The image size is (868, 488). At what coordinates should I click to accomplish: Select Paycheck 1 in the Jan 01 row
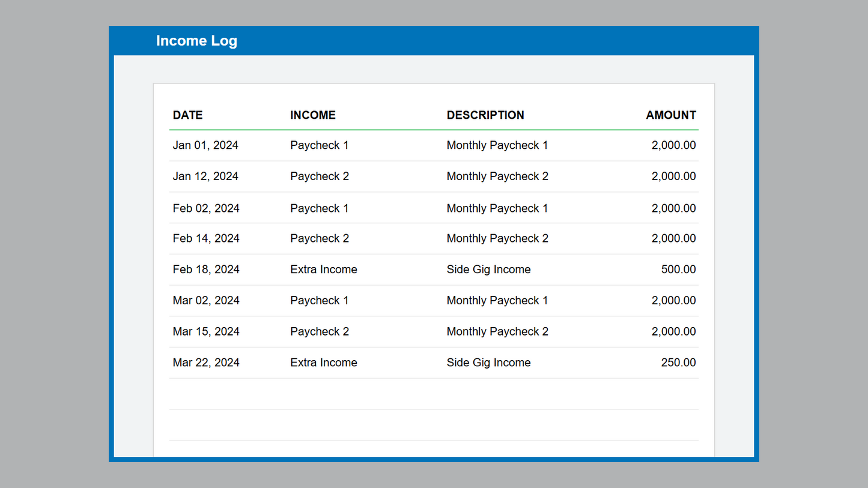[x=320, y=145]
